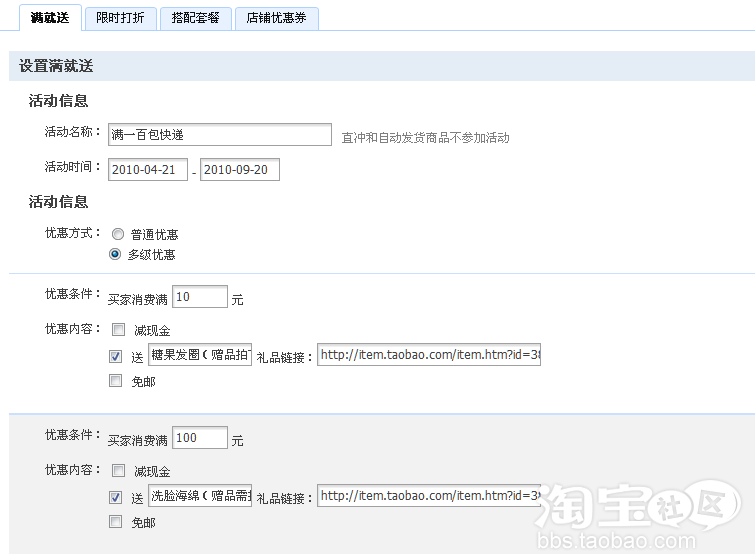Click the gift name field with 糖果发圈
The width and height of the screenshot is (755, 554).
200,355
